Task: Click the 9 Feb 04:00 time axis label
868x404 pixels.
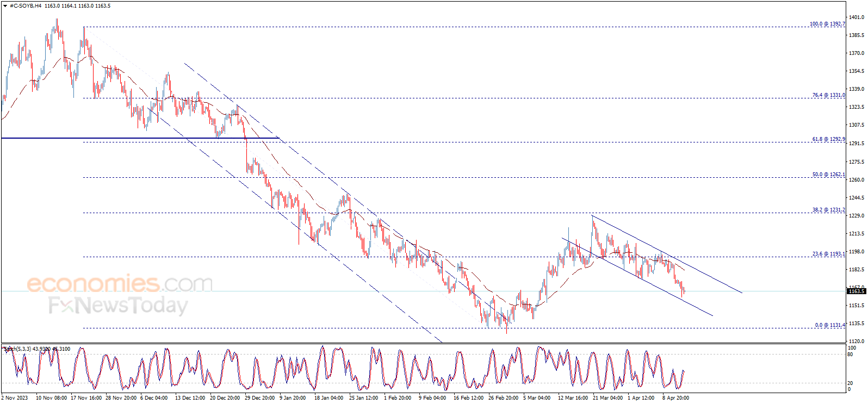Action: tap(432, 398)
